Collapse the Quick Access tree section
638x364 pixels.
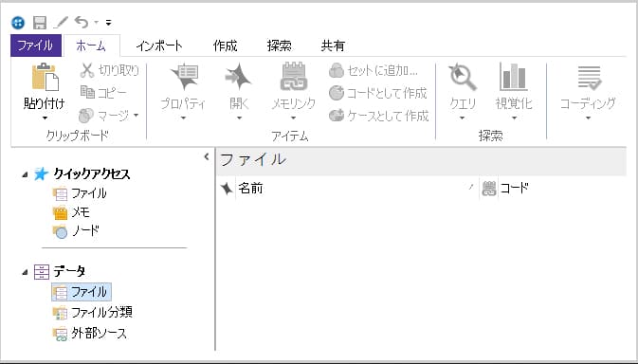(26, 174)
